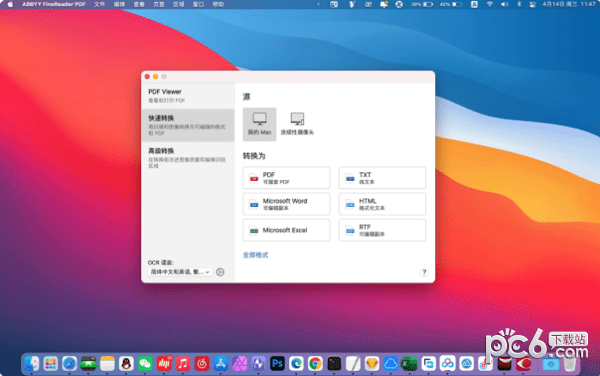Convert to Microsoft Word document
The image size is (600, 376).
(286, 204)
